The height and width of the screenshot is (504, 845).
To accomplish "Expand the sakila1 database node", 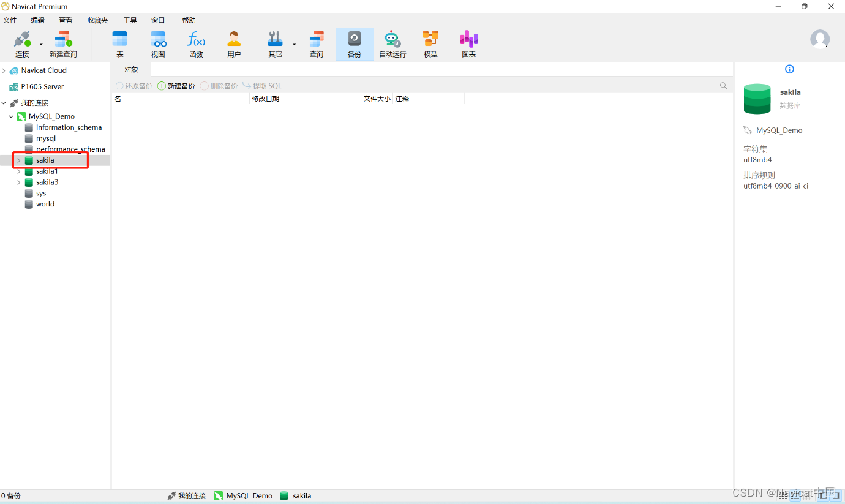I will [x=18, y=171].
